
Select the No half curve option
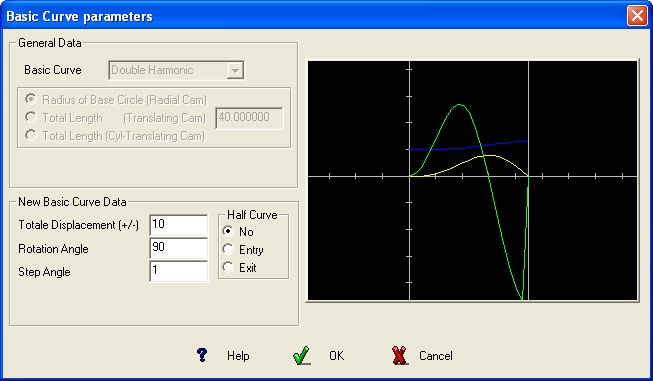click(x=228, y=231)
